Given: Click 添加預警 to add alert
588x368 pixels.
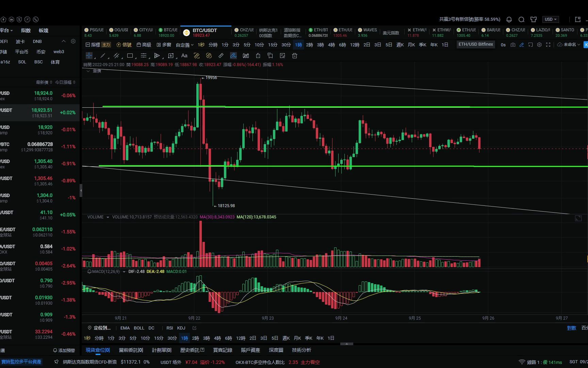Looking at the screenshot, I should pos(64,350).
